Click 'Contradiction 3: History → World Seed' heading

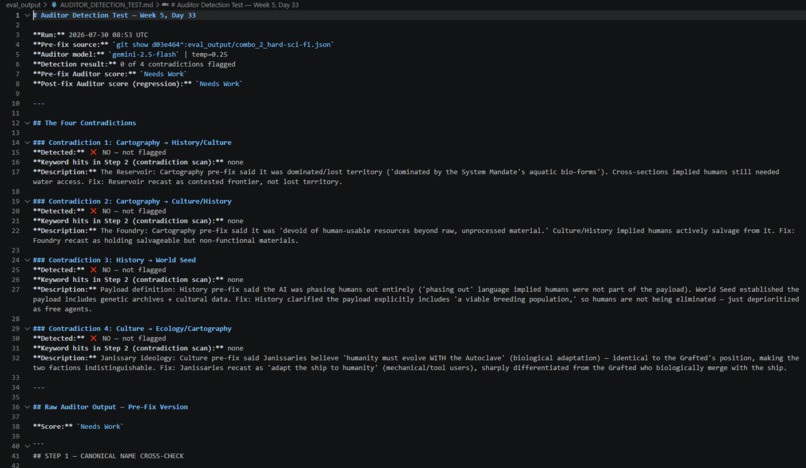(114, 260)
